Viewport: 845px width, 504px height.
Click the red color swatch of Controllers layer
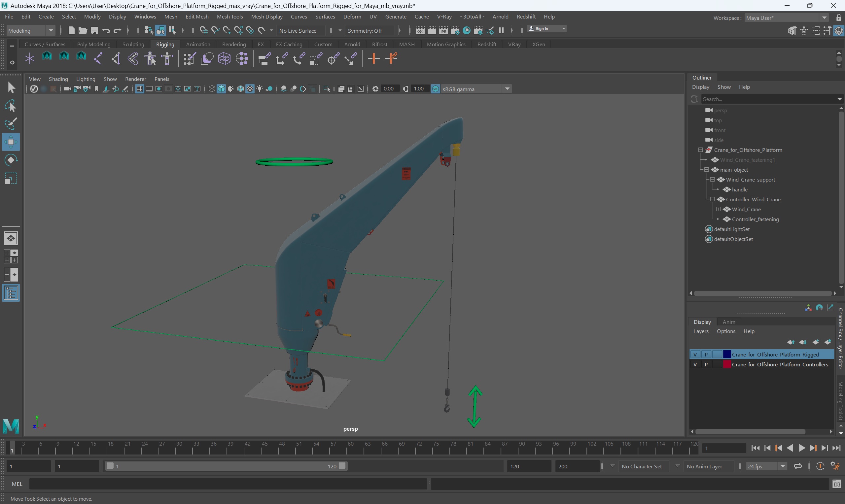[x=727, y=364]
